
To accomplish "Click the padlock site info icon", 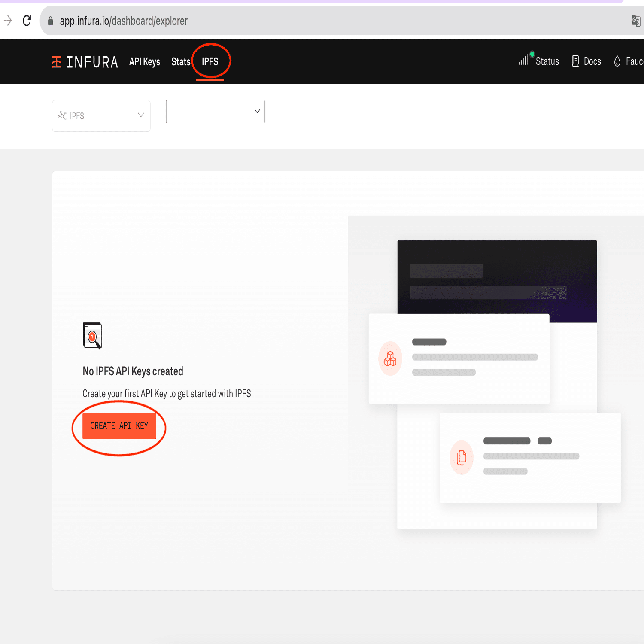I will [x=50, y=21].
